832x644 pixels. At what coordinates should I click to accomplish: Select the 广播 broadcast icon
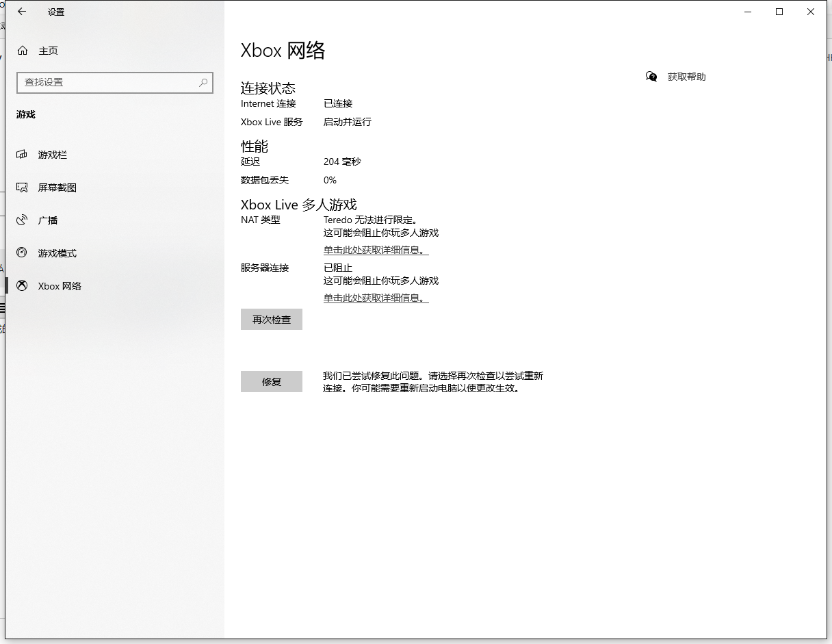pyautogui.click(x=22, y=220)
